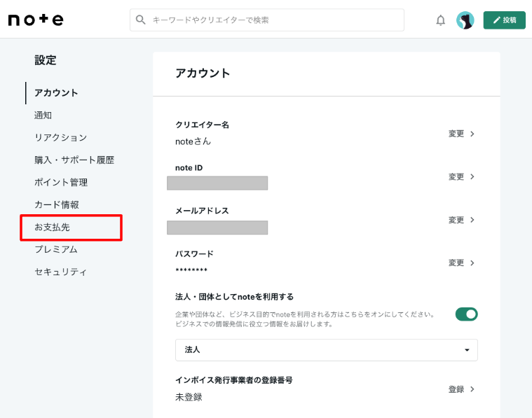Click chevron beside インボイス 登録
Viewport: 532px width, 418px height.
click(x=472, y=389)
